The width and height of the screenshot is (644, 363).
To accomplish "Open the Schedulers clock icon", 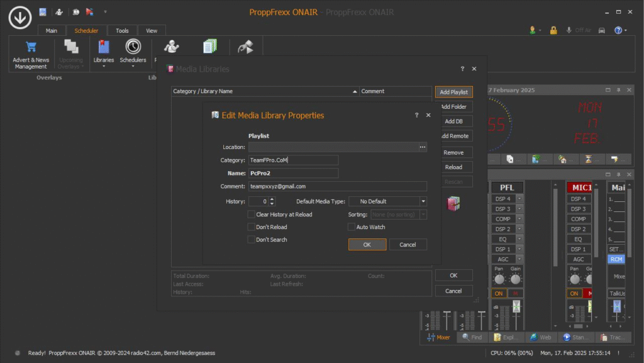I will tap(133, 47).
